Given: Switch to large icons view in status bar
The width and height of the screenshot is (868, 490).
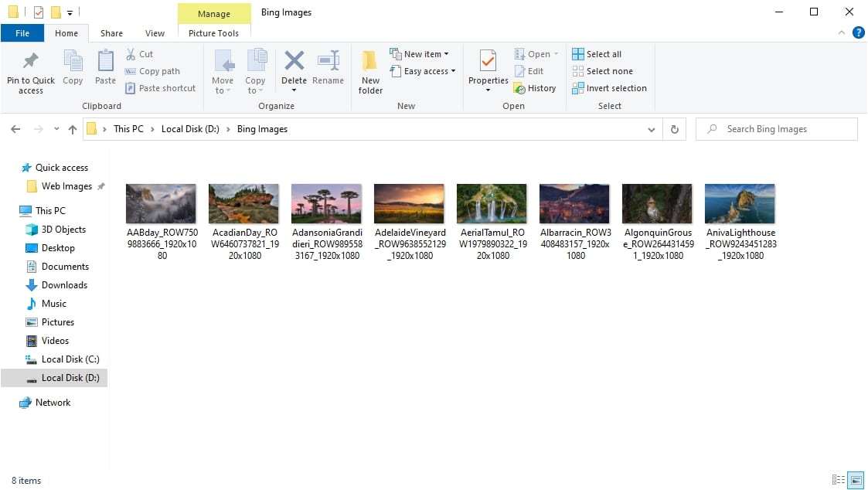Looking at the screenshot, I should tap(856, 480).
